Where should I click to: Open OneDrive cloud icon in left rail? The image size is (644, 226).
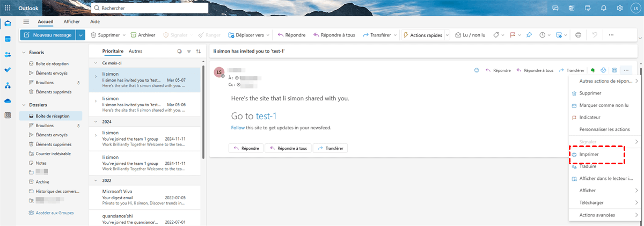(x=8, y=100)
